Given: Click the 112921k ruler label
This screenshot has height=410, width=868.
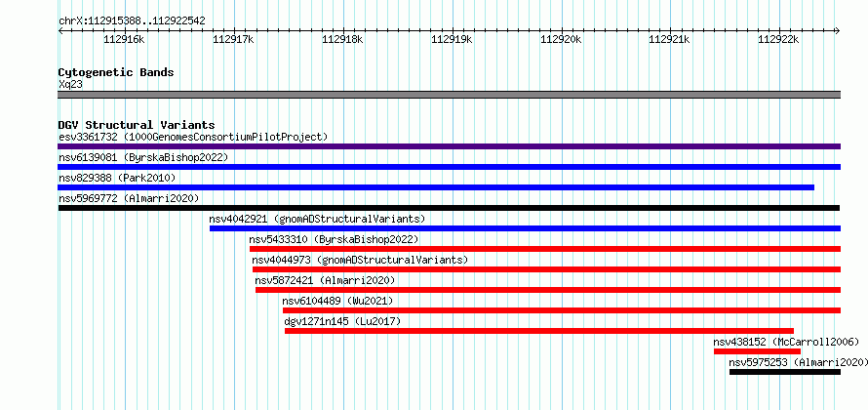Looking at the screenshot, I should (x=670, y=39).
